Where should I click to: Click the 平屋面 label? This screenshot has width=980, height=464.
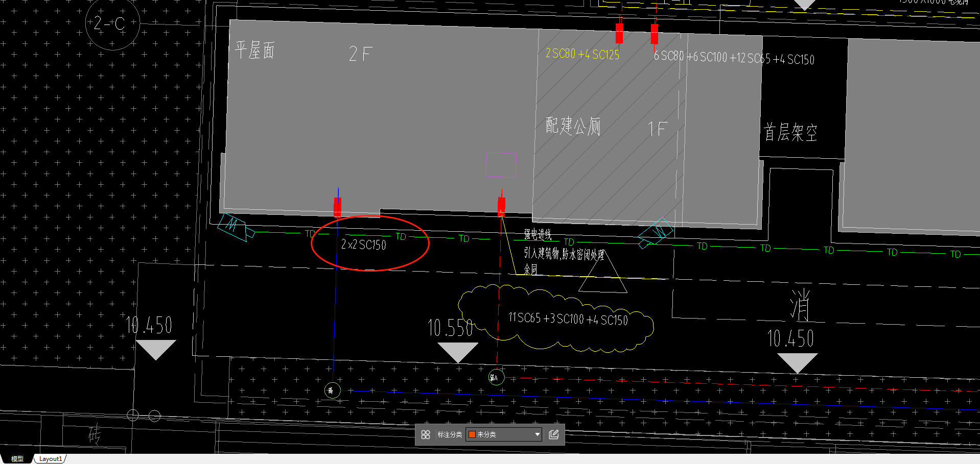(255, 50)
